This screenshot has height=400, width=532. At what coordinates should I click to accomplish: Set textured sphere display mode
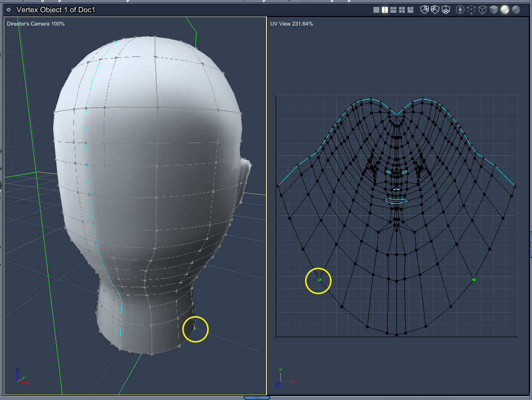[516, 10]
